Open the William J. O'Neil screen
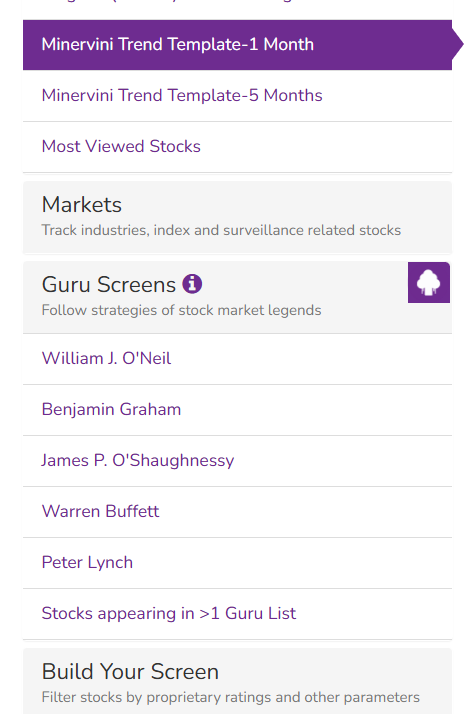The width and height of the screenshot is (472, 714). [x=237, y=359]
